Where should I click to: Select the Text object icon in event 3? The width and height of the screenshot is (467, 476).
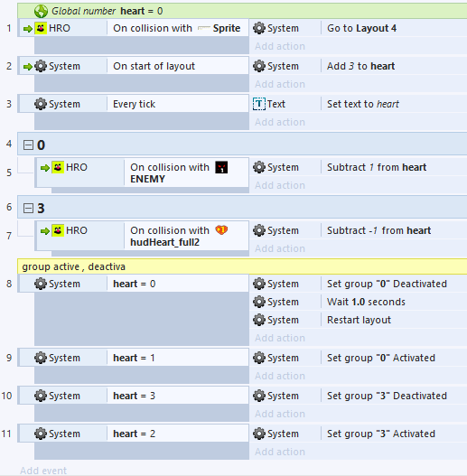pos(259,104)
